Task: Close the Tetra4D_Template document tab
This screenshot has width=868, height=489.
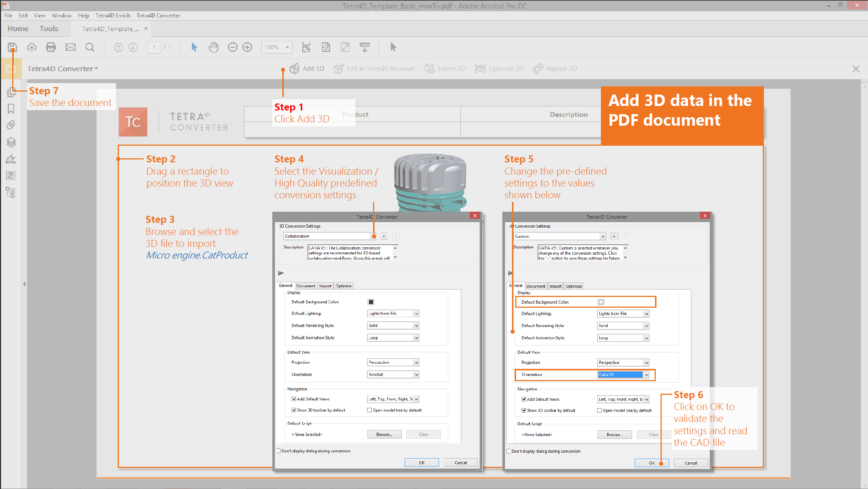Action: pyautogui.click(x=146, y=29)
